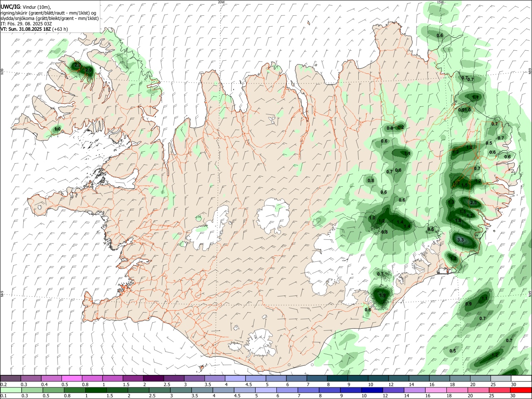Click the 3.3 precipitation value on the map
The width and height of the screenshot is (532, 399).
pyautogui.click(x=460, y=240)
